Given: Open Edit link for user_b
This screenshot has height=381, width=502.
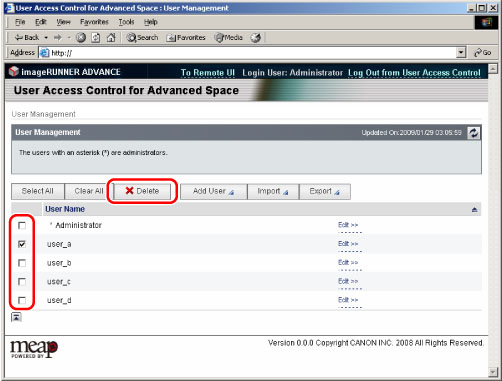Looking at the screenshot, I should point(348,262).
